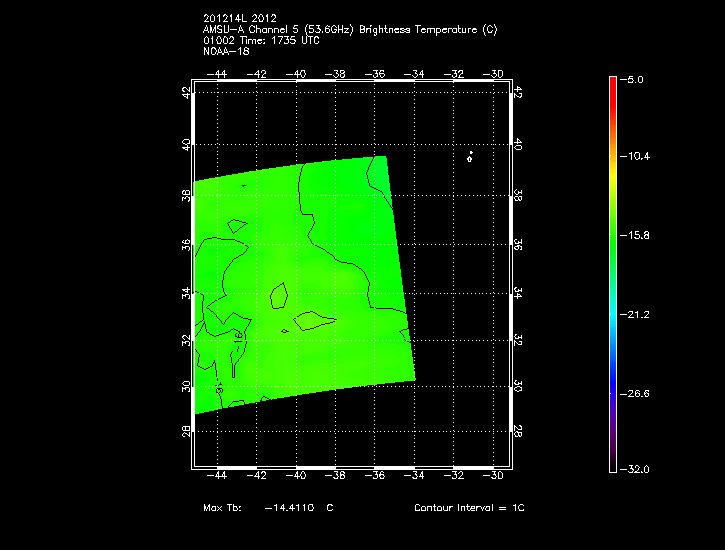Click the -44 label on top axis
725x550 pixels.
217,74
